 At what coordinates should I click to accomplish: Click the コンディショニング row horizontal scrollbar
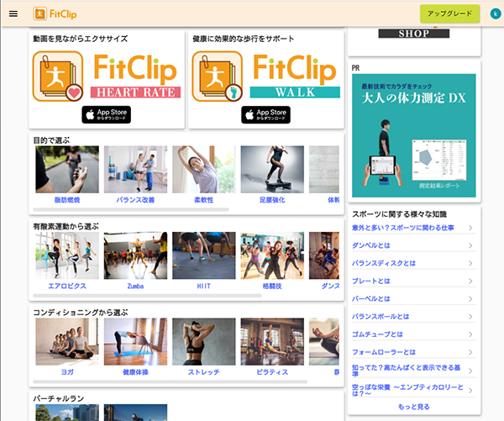click(170, 382)
